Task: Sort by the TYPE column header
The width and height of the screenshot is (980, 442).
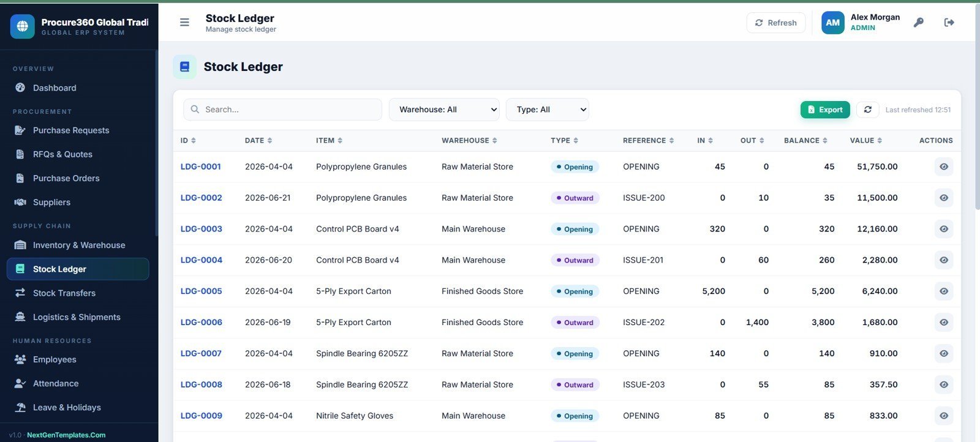Action: (564, 140)
